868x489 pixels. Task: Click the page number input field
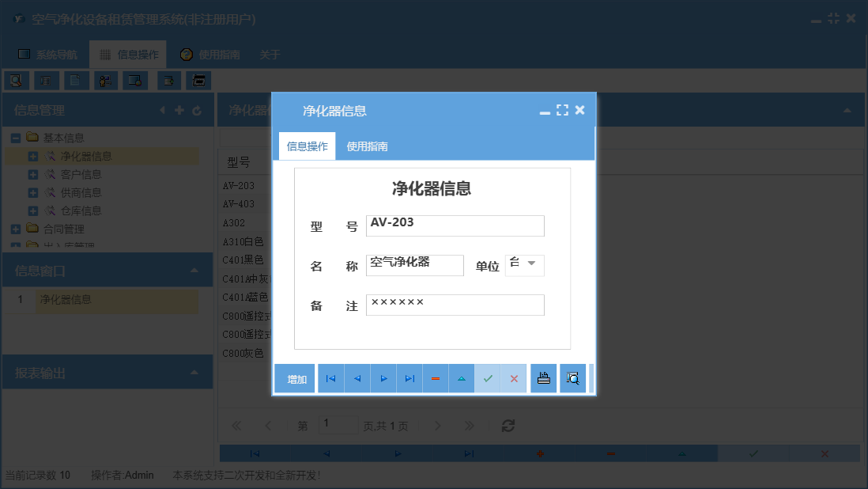(338, 425)
